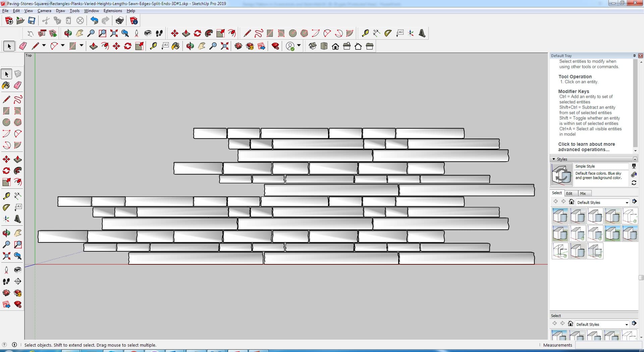
Task: Collapse the Styles panel triangle
Action: [553, 159]
